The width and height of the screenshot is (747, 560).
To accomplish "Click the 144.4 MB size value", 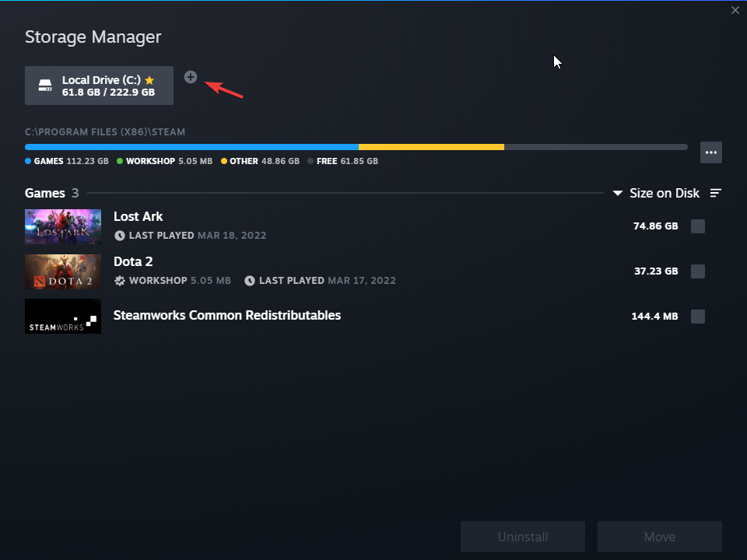I will 654,317.
